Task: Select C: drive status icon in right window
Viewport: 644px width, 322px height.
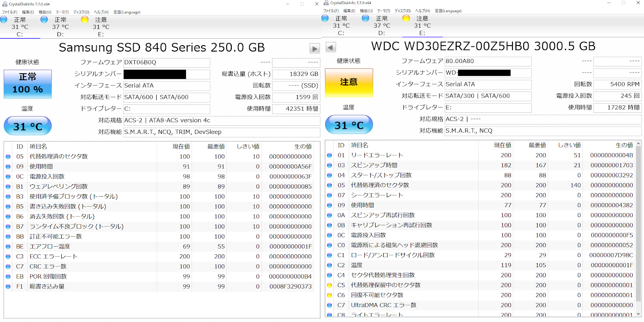Action: (x=325, y=18)
